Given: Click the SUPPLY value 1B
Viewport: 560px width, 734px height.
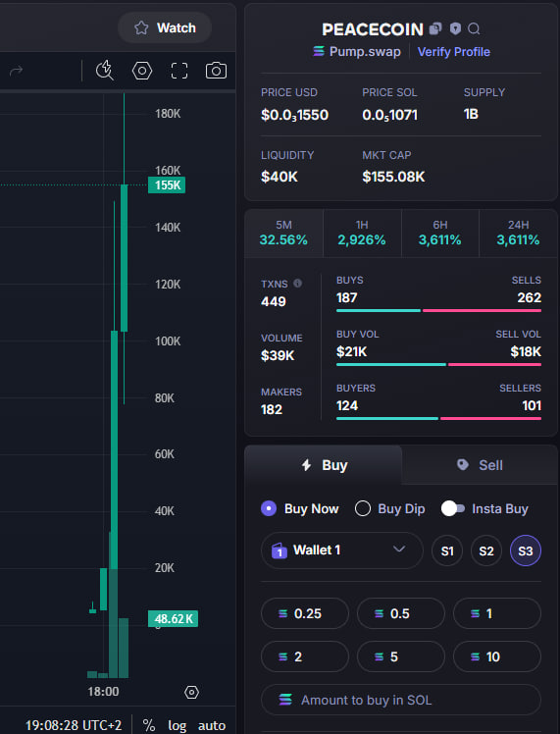Looking at the screenshot, I should (x=471, y=114).
